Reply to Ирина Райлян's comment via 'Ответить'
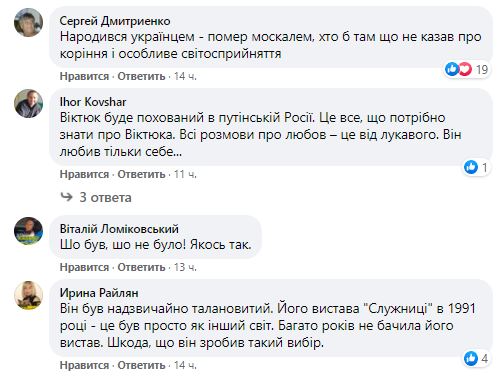 [141, 365]
